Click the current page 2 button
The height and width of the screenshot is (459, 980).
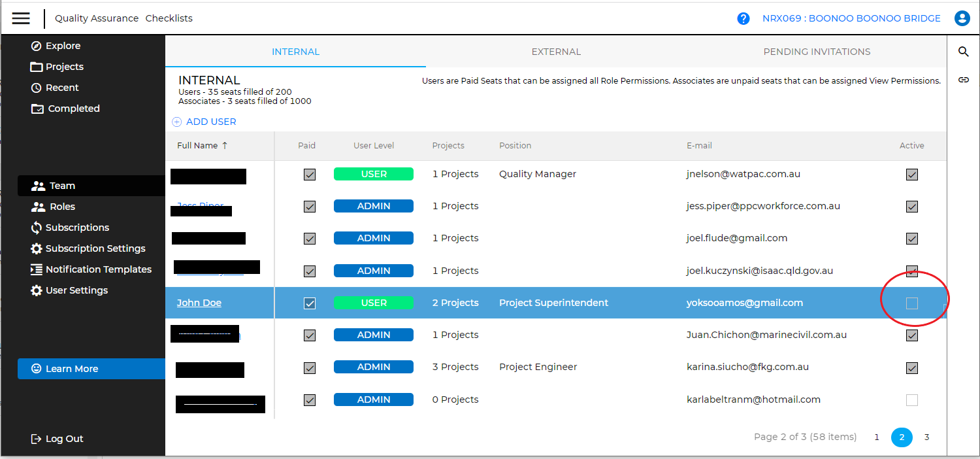click(x=902, y=437)
